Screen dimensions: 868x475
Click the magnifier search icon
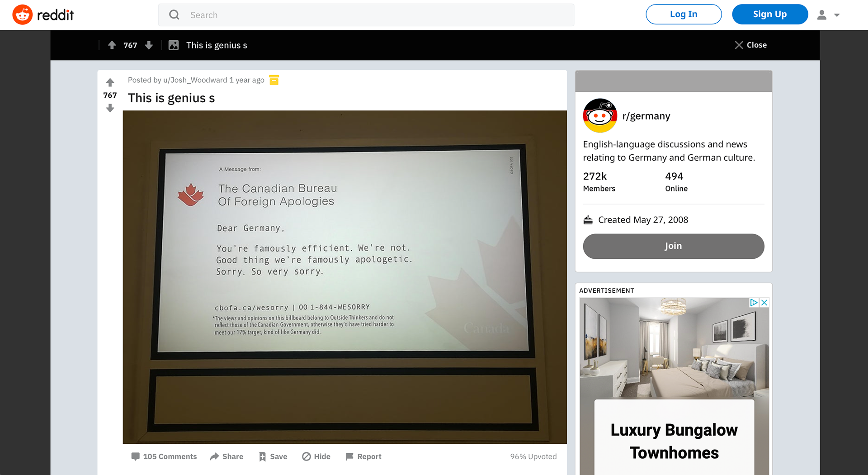(174, 15)
